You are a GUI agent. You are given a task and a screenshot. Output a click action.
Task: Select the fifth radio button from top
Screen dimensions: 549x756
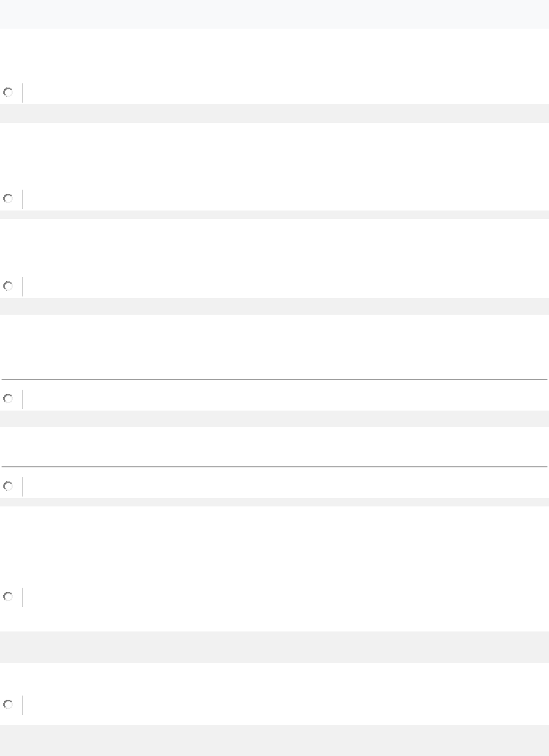click(8, 486)
